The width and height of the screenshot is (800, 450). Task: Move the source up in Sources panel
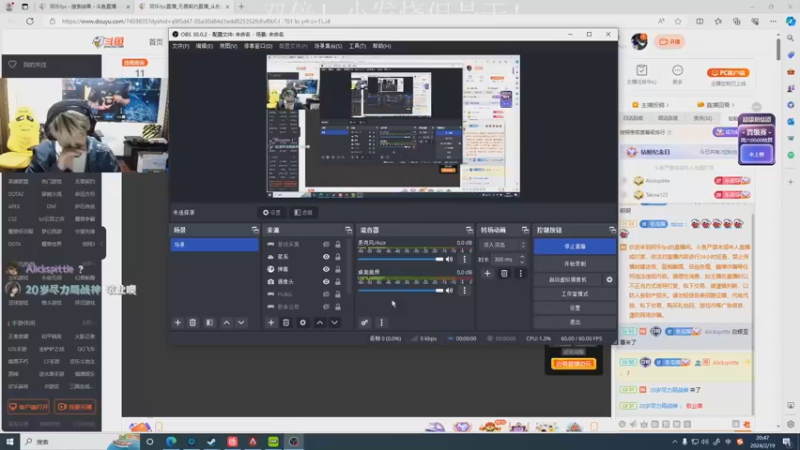[320, 322]
